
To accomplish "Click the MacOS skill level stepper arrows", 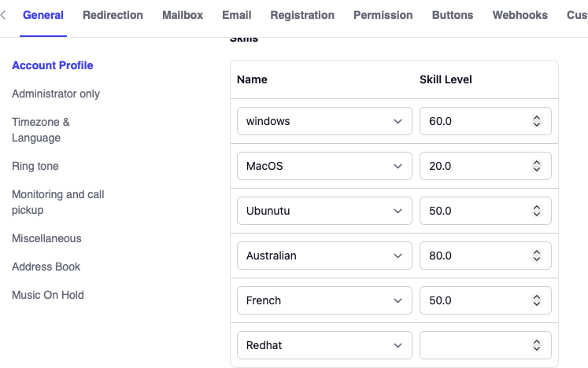I will click(x=536, y=166).
